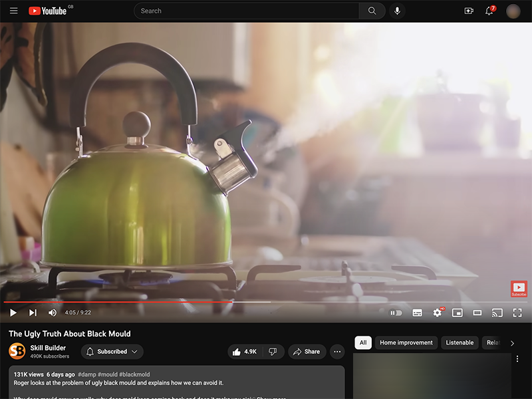This screenshot has width=532, height=399.
Task: Skip to next video
Action: (33, 313)
